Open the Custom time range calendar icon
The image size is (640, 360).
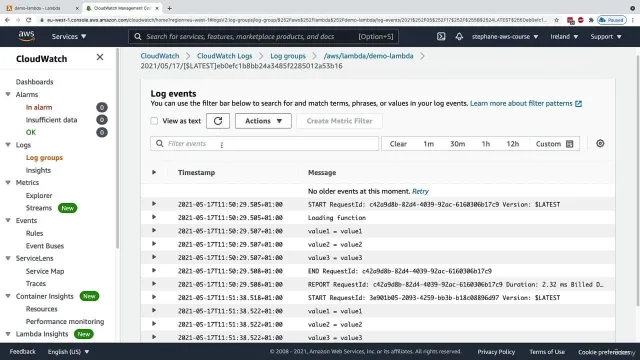(x=570, y=144)
